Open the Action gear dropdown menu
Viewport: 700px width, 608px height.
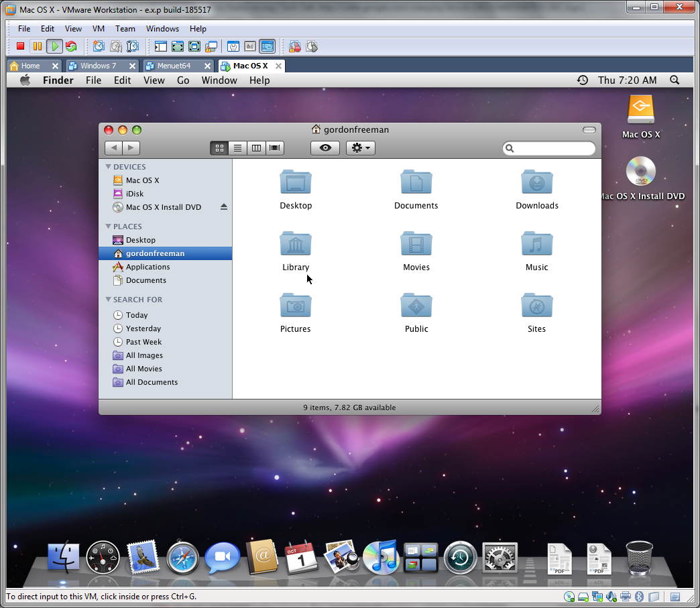click(360, 148)
